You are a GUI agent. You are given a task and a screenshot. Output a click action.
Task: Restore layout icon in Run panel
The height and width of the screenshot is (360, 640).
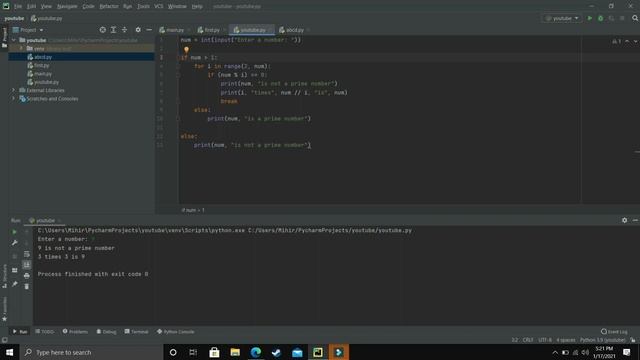(x=14, y=270)
